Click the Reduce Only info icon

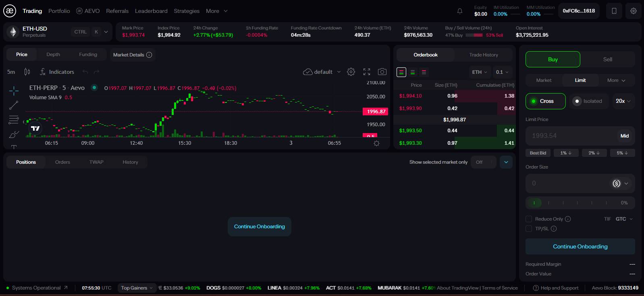(x=568, y=219)
